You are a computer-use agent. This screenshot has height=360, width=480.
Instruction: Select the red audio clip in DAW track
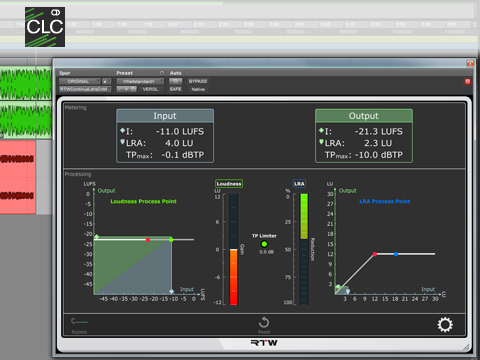(x=18, y=177)
